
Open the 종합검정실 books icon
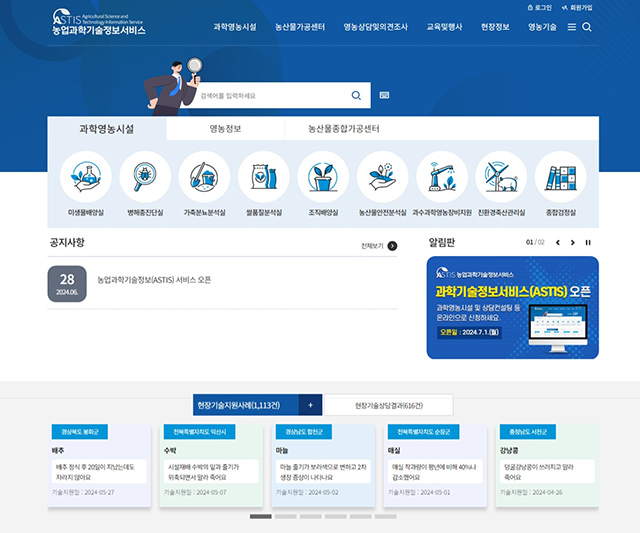coord(561,177)
